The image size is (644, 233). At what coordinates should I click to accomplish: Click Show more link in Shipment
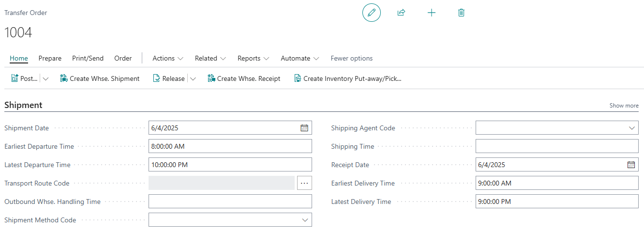(624, 106)
